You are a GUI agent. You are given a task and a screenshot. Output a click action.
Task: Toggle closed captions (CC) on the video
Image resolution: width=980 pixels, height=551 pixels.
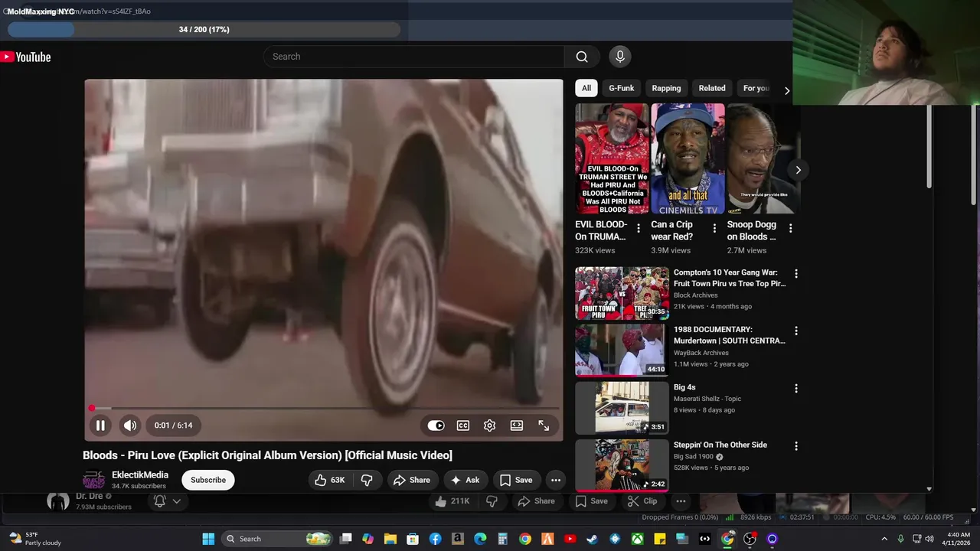point(463,425)
